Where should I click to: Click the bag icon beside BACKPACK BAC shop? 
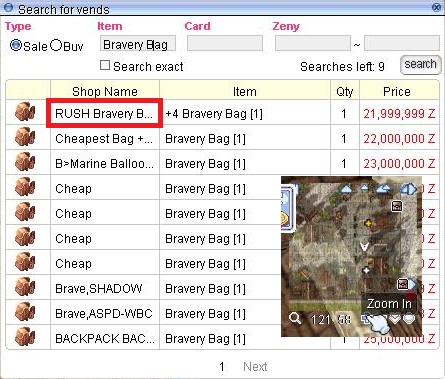coord(25,337)
